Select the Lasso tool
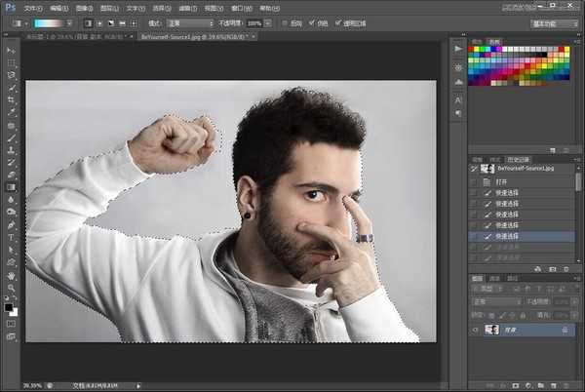Screen dimensions: 585x392 [12, 74]
